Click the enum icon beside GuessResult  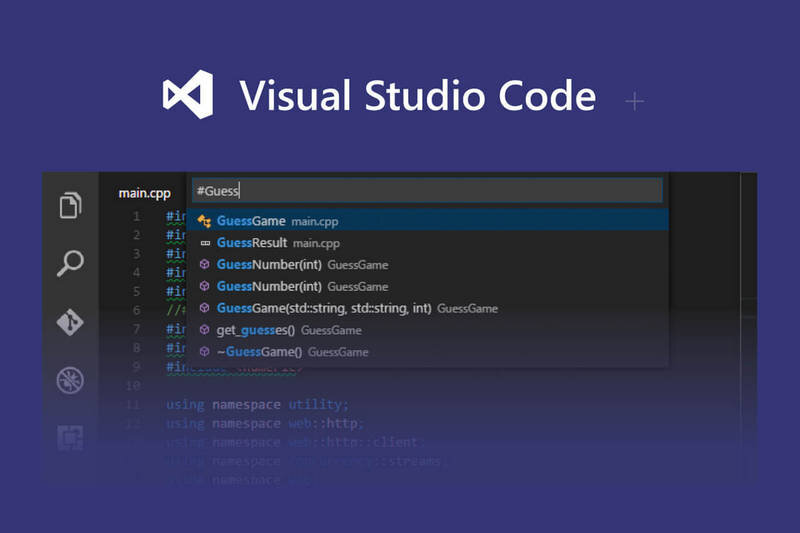tap(205, 243)
